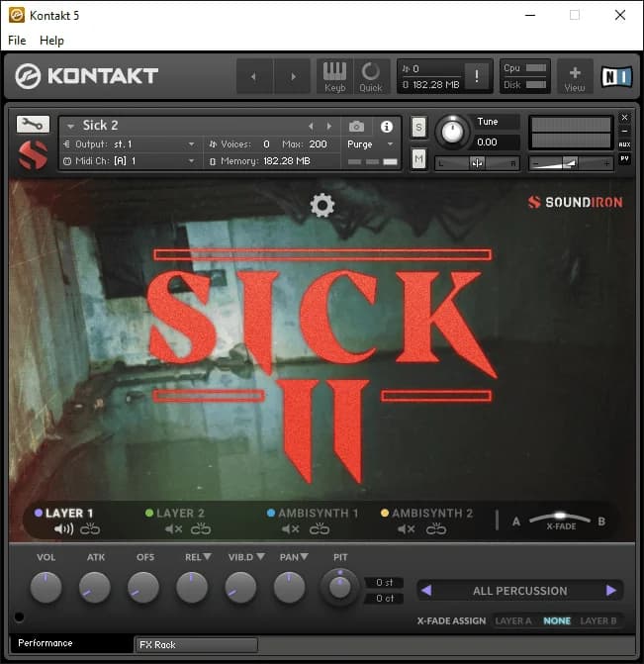
Task: Select the AMBISYNTH 2 label
Action: [x=432, y=514]
